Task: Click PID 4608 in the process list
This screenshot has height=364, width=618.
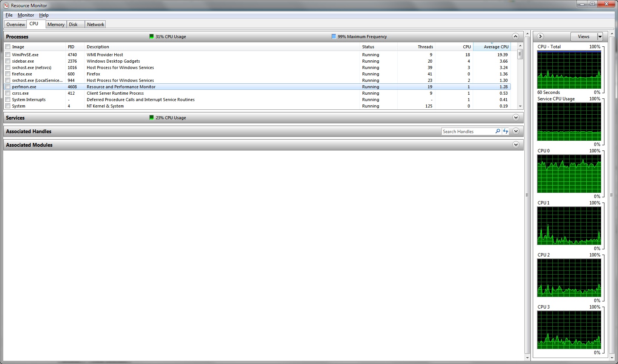Action: coord(72,87)
